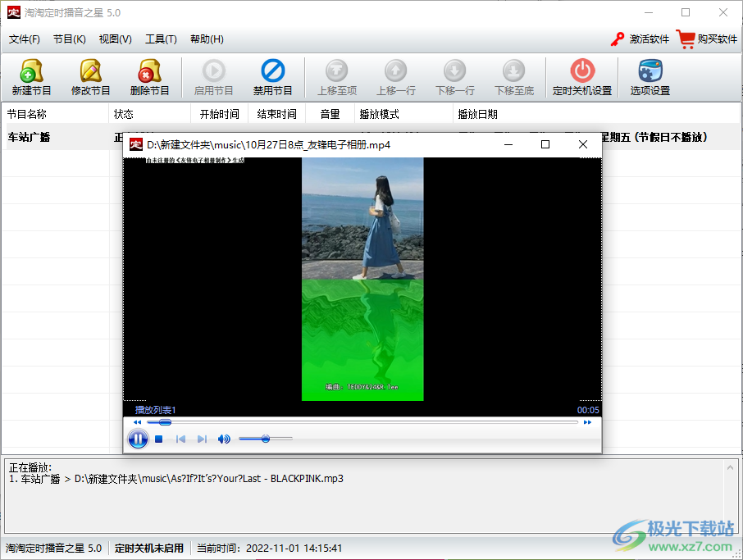Screen dimensions: 743x560
Task: Click the 修改节目 (edit program) icon
Action: click(x=90, y=77)
